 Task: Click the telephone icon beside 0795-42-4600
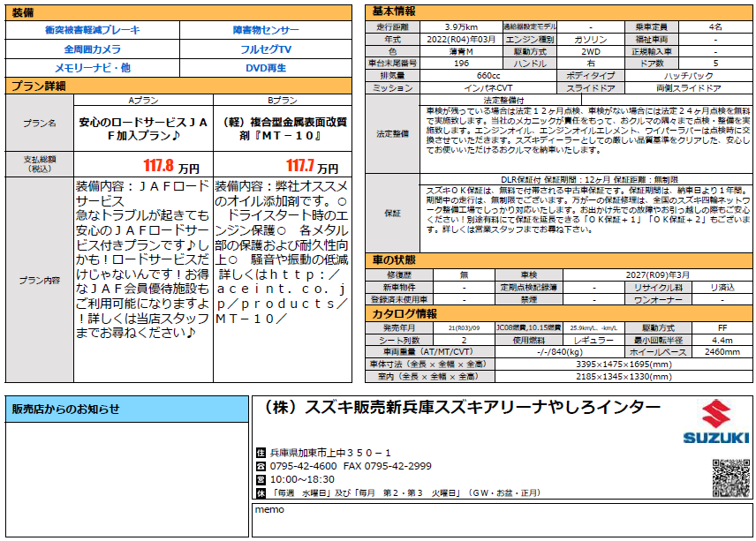click(261, 465)
